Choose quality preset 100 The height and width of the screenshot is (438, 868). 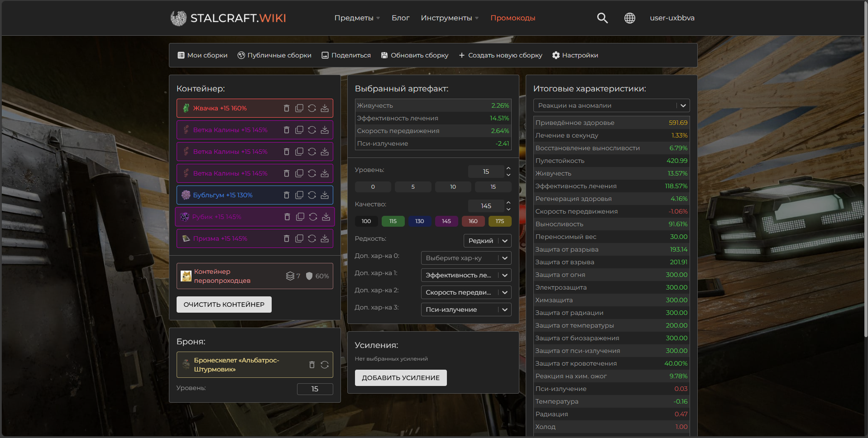click(366, 221)
